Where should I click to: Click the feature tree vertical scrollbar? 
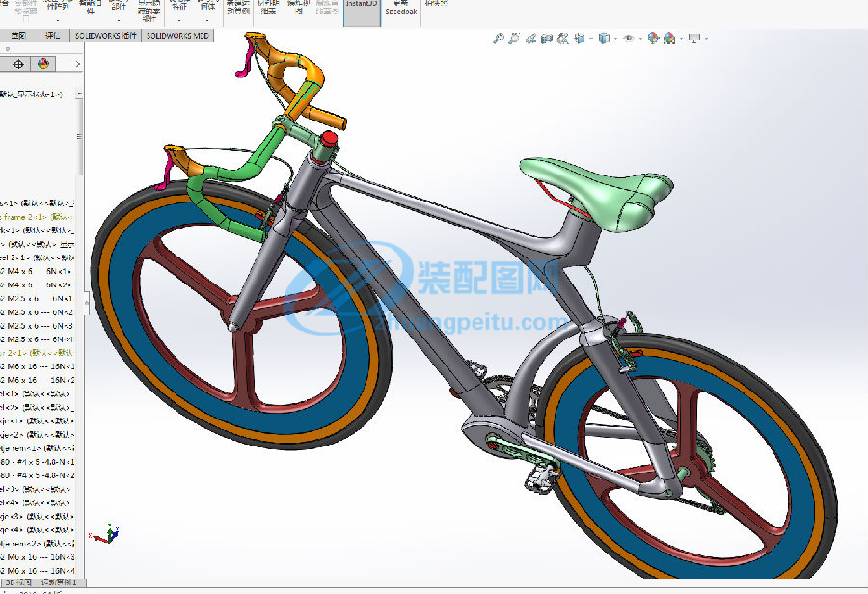click(79, 136)
